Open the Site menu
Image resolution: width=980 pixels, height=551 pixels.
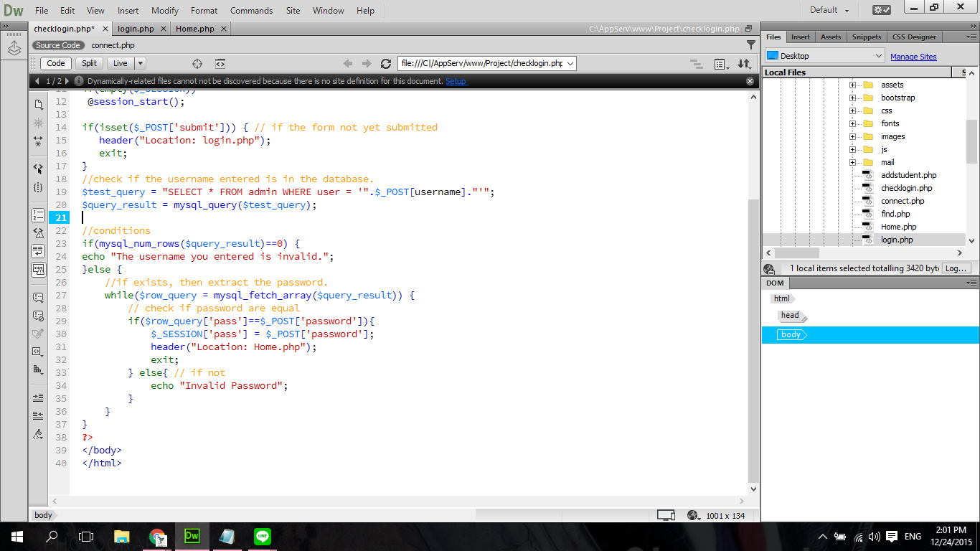pyautogui.click(x=293, y=10)
